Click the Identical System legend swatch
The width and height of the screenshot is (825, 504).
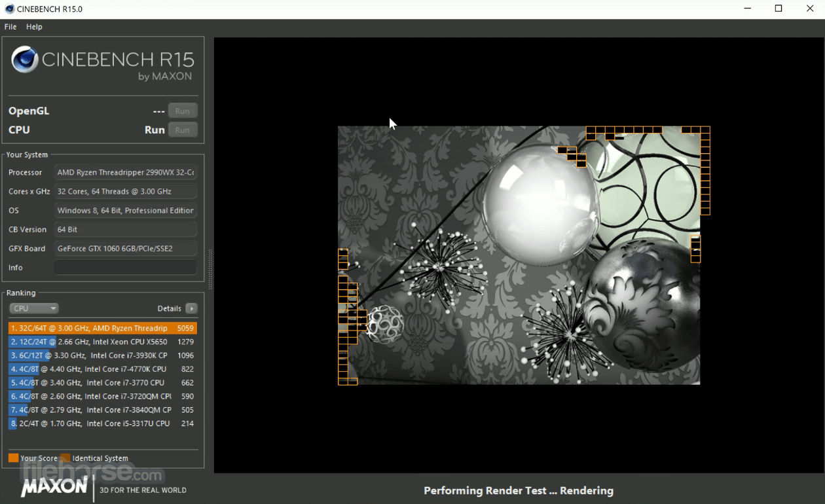(x=65, y=458)
